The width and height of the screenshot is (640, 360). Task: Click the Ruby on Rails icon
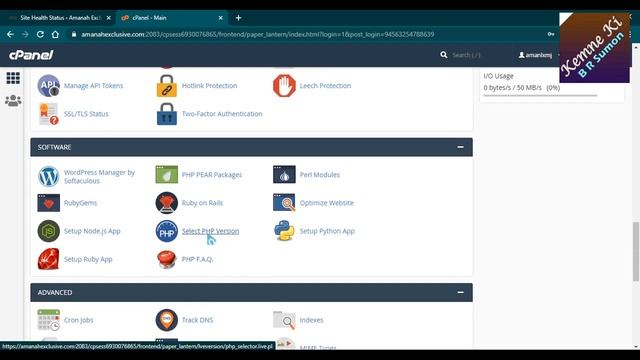pos(167,203)
